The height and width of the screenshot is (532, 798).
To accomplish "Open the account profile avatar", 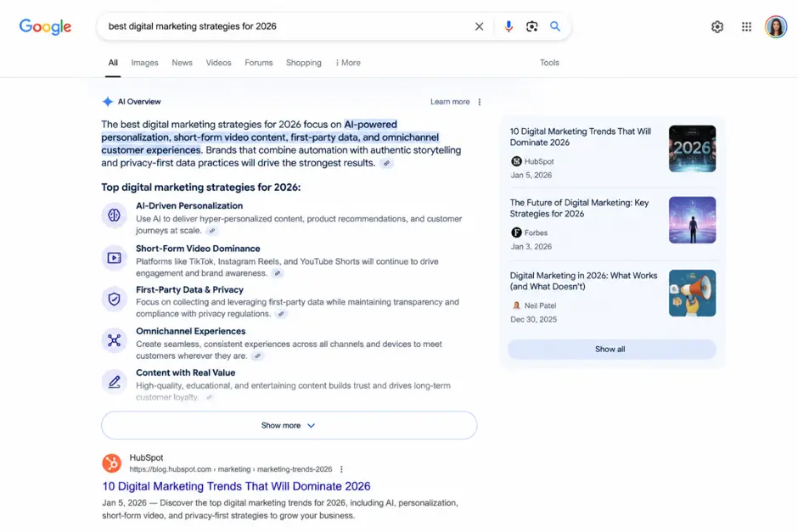I will (776, 26).
